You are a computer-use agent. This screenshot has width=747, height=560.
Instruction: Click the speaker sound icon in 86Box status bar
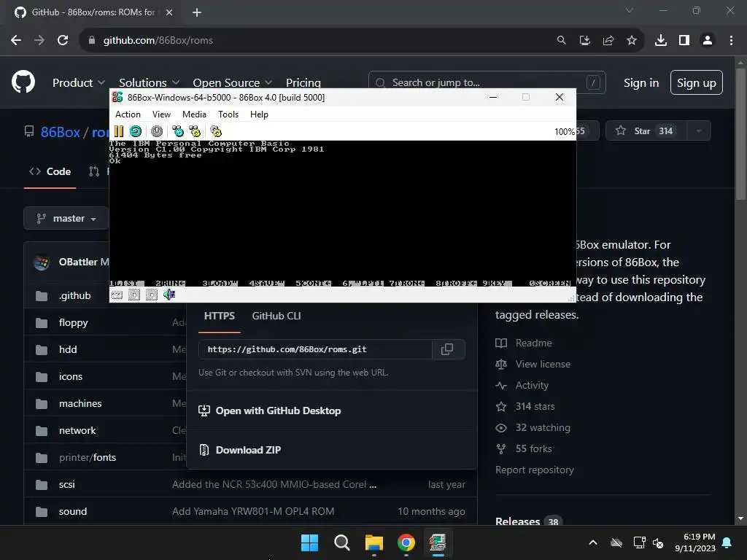pos(169,295)
